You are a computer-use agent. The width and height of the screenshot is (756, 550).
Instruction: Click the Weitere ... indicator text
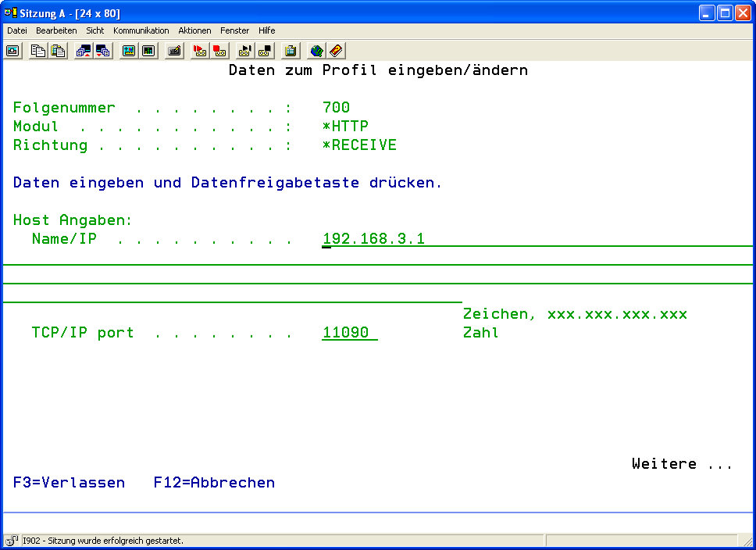click(x=682, y=464)
